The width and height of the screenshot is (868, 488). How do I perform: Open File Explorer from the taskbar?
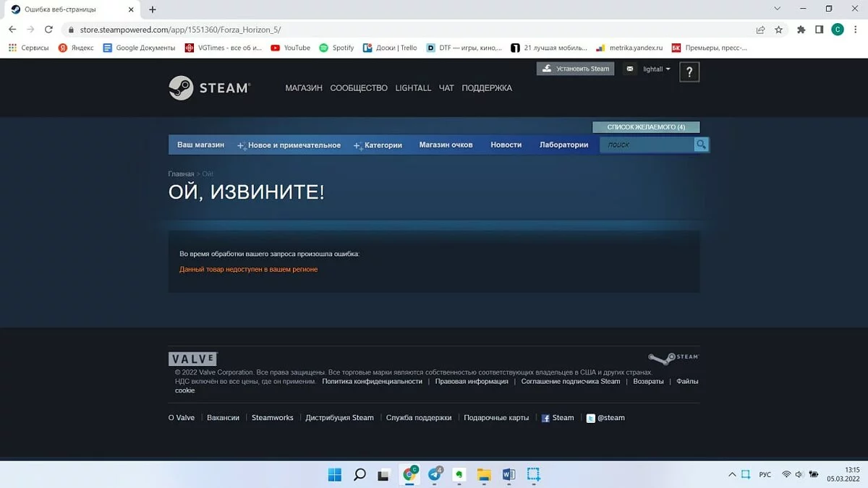pos(484,474)
